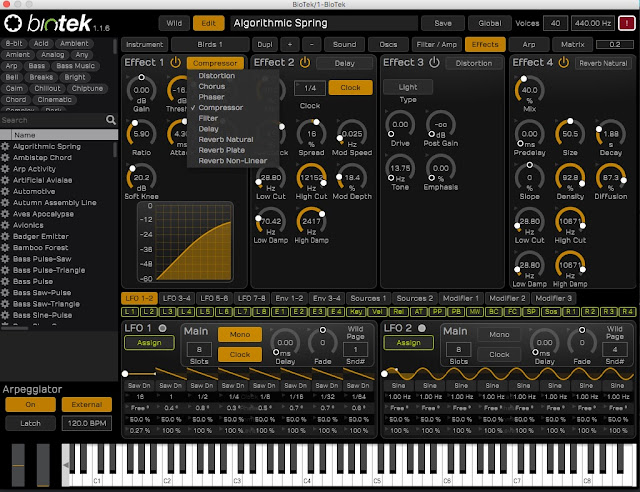The width and height of the screenshot is (640, 492).
Task: Open the Matrix tab
Action: (x=573, y=45)
